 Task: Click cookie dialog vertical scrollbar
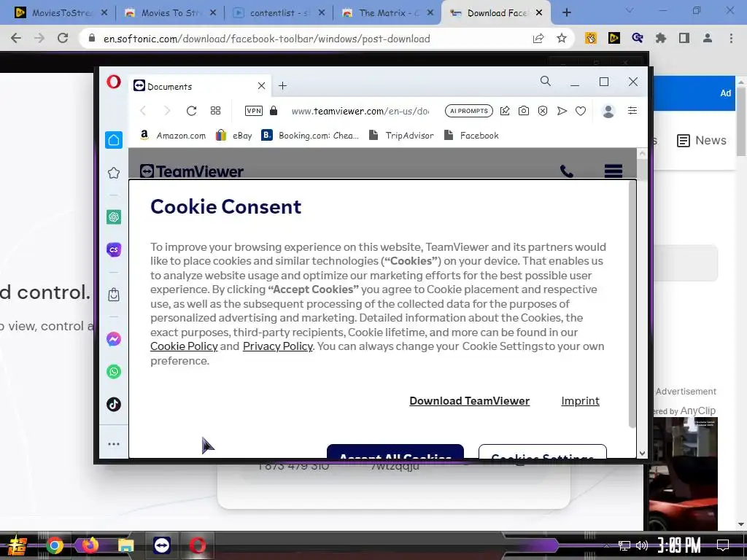pos(632,305)
